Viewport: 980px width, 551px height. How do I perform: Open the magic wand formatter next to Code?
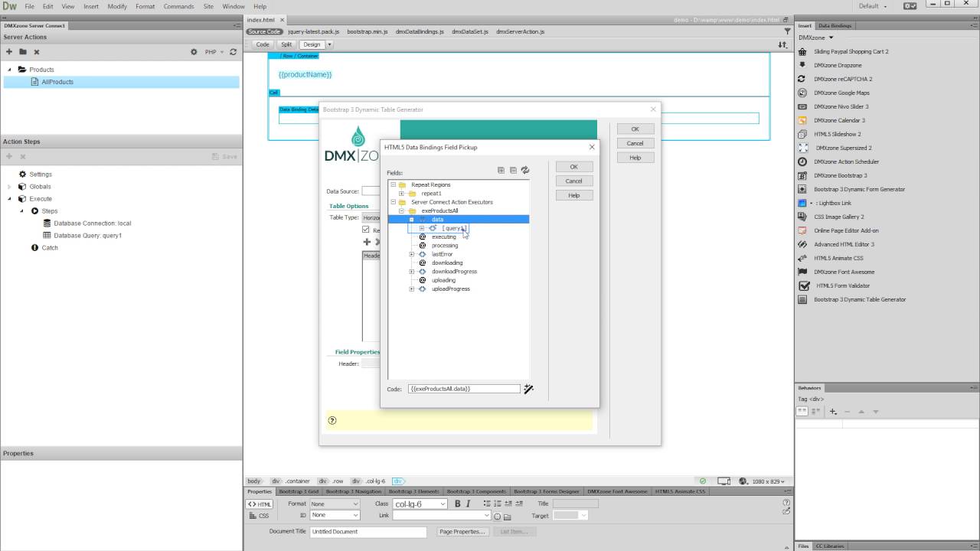(x=528, y=389)
